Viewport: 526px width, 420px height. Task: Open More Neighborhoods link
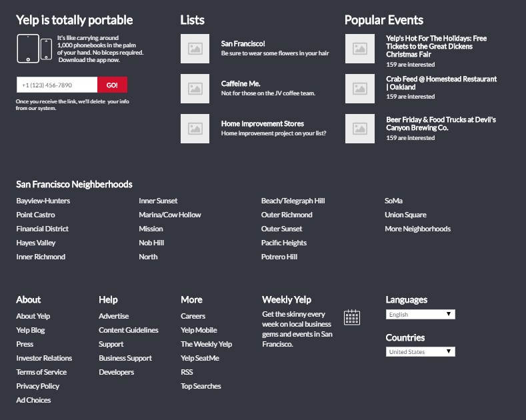tap(417, 229)
